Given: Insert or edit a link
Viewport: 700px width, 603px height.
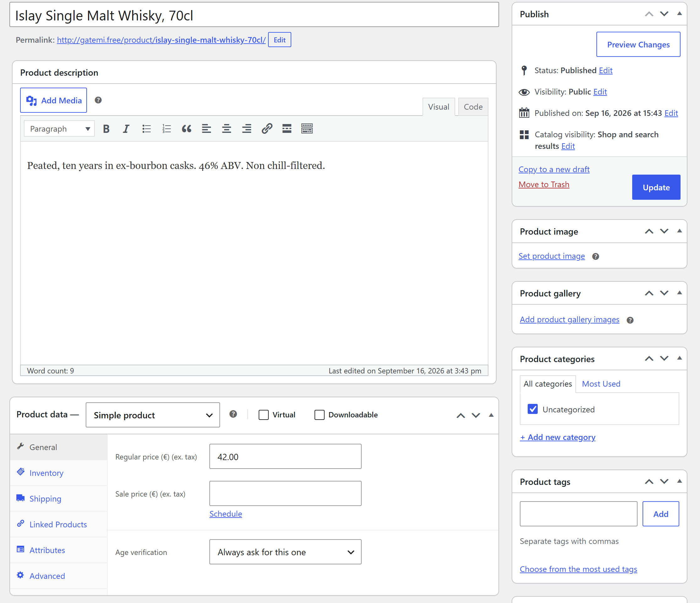Looking at the screenshot, I should (x=267, y=129).
